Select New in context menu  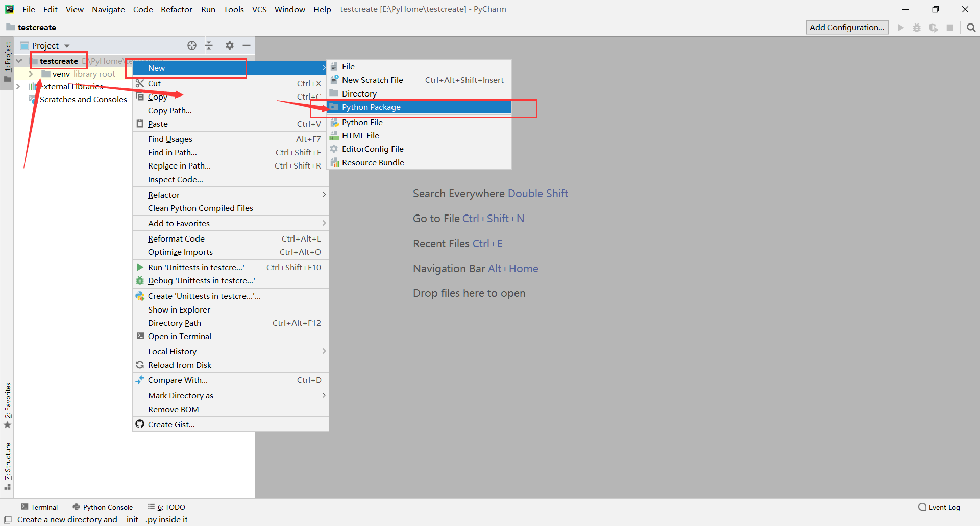[230, 68]
